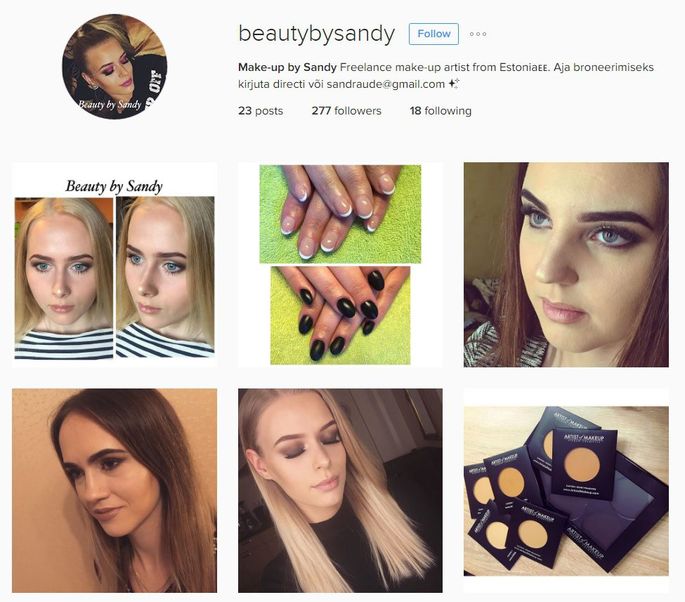The width and height of the screenshot is (685, 602).
Task: Click the right face in the collage post
Action: (165, 278)
